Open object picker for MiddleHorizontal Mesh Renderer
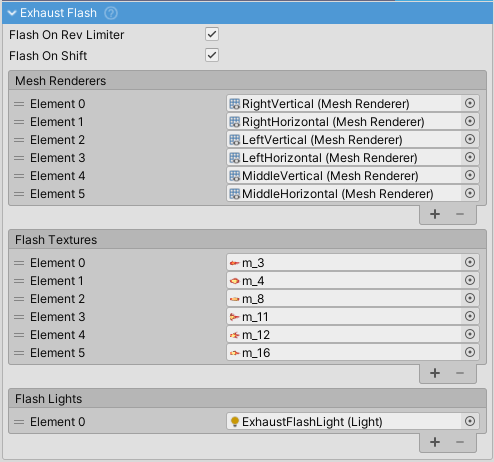The height and width of the screenshot is (462, 494). coord(470,193)
